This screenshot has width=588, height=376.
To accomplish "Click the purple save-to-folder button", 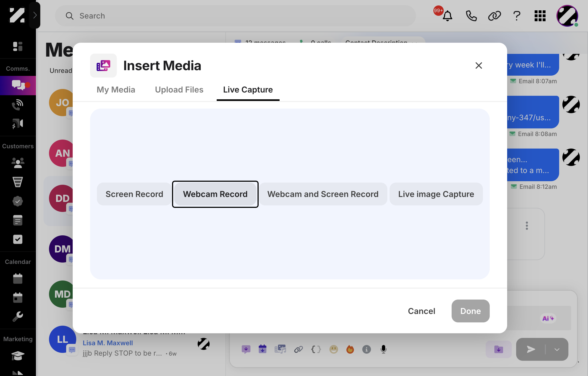I will click(x=498, y=349).
